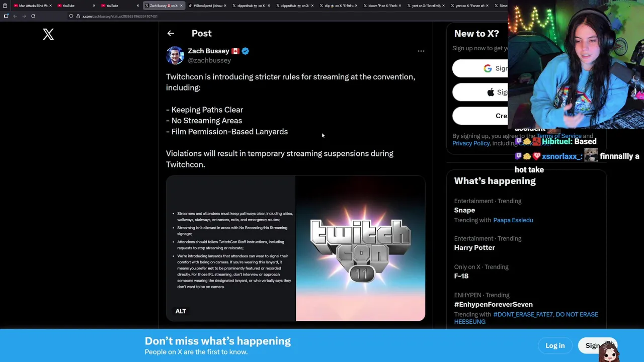
Task: Open the TwitchCon logo image
Action: (x=360, y=248)
